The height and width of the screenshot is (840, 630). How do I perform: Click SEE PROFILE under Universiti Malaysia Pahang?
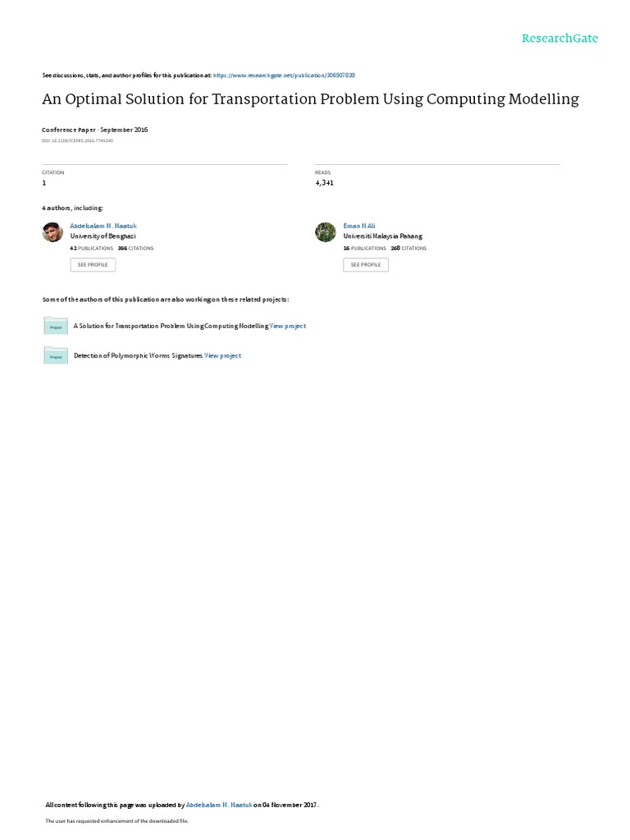[366, 265]
